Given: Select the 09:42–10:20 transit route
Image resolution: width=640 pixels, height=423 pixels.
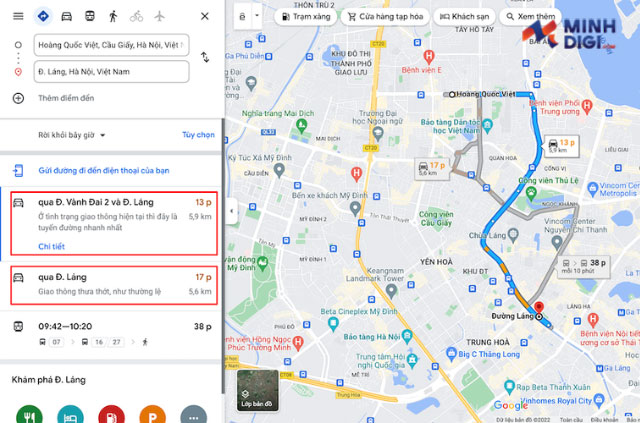Looking at the screenshot, I should click(111, 334).
